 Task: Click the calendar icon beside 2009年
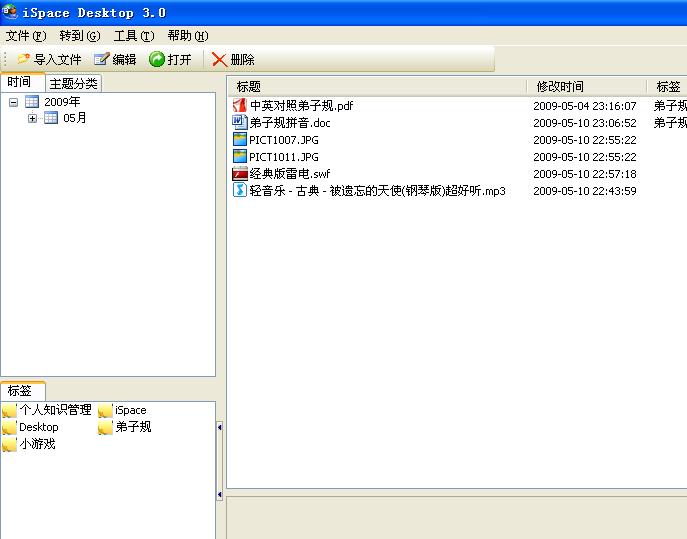pyautogui.click(x=32, y=102)
